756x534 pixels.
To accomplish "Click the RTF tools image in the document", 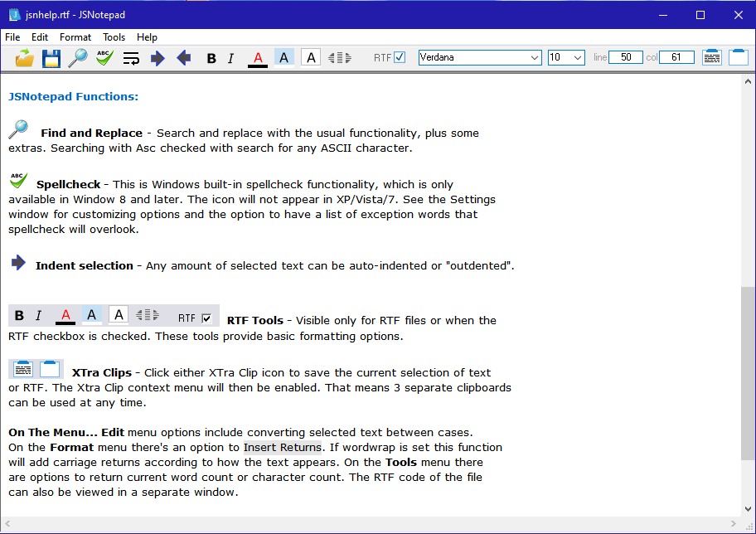I will coord(114,316).
